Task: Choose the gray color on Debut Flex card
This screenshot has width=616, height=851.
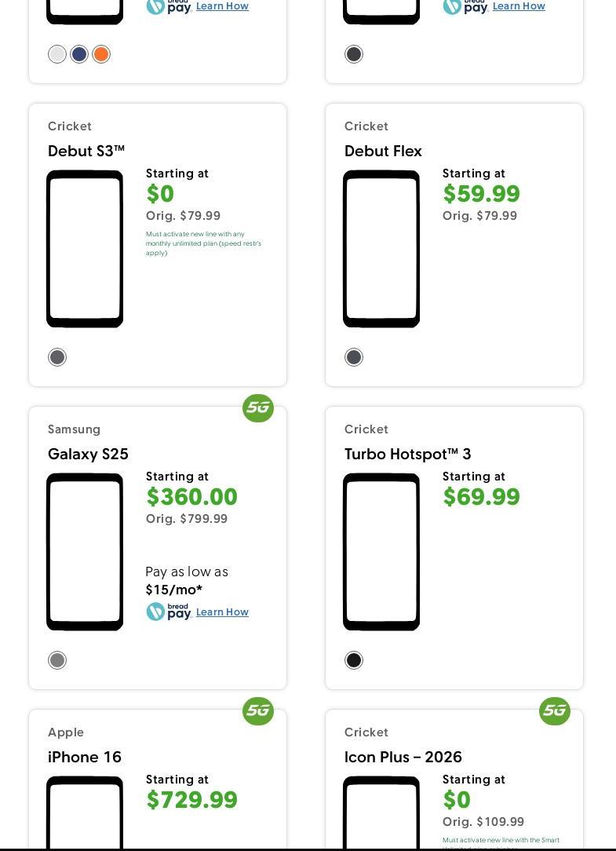Action: click(354, 357)
